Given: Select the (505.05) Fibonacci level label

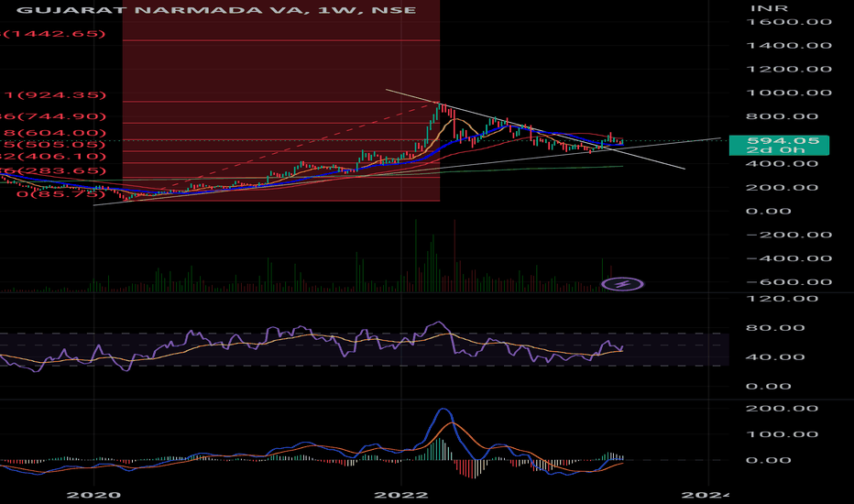Looking at the screenshot, I should coord(53,145).
